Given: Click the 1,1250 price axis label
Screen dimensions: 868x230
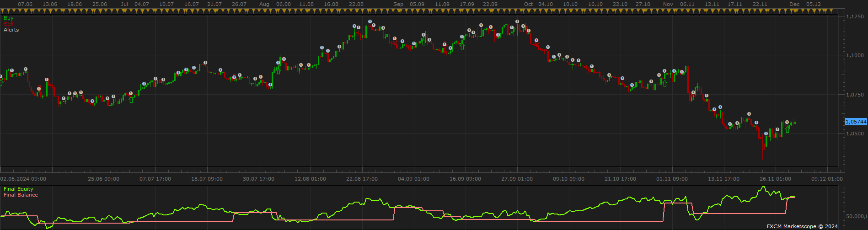Looking at the screenshot, I should coord(856,16).
